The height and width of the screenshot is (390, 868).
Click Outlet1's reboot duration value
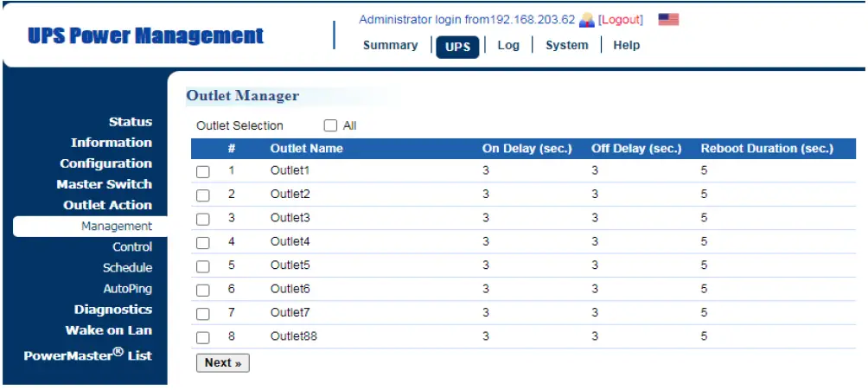(x=704, y=170)
